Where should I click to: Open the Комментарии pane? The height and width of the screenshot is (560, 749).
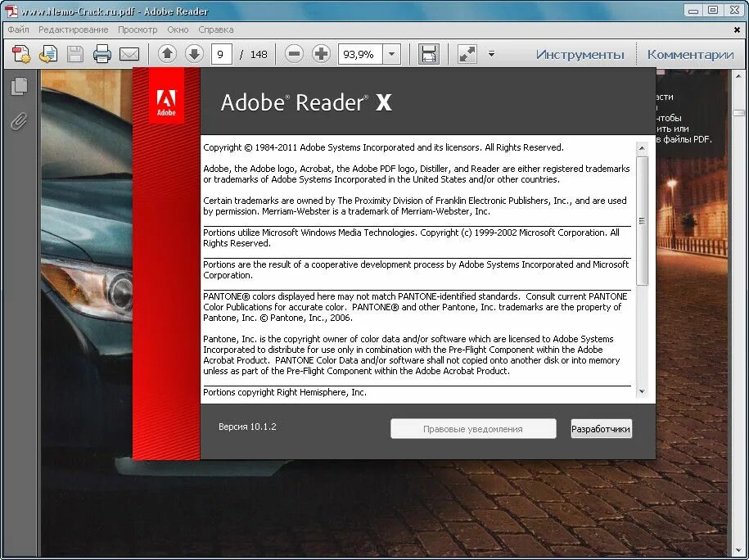(690, 55)
